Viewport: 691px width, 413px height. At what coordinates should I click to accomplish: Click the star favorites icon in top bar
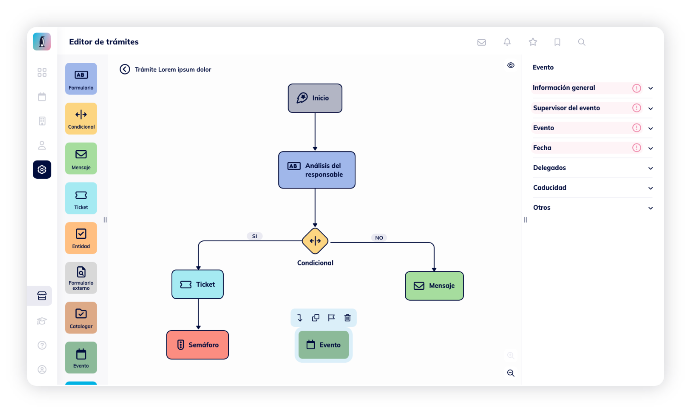tap(533, 42)
